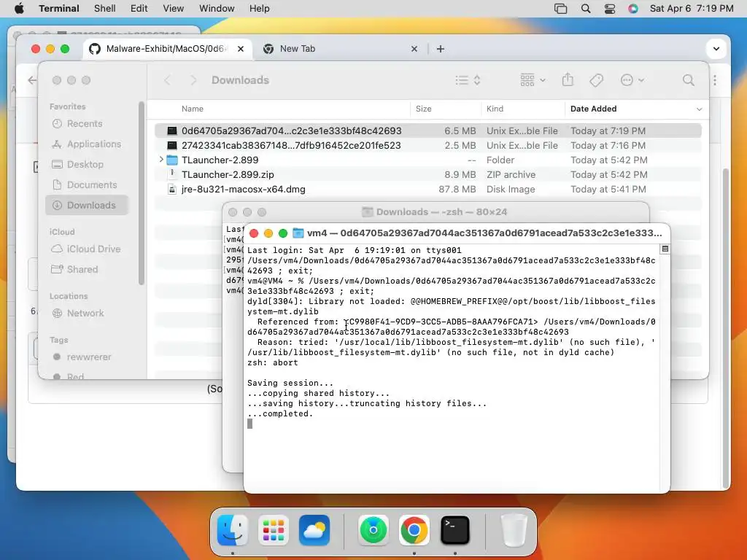Open Control Center in menu bar
Screen dimensions: 747x560
[x=609, y=9]
